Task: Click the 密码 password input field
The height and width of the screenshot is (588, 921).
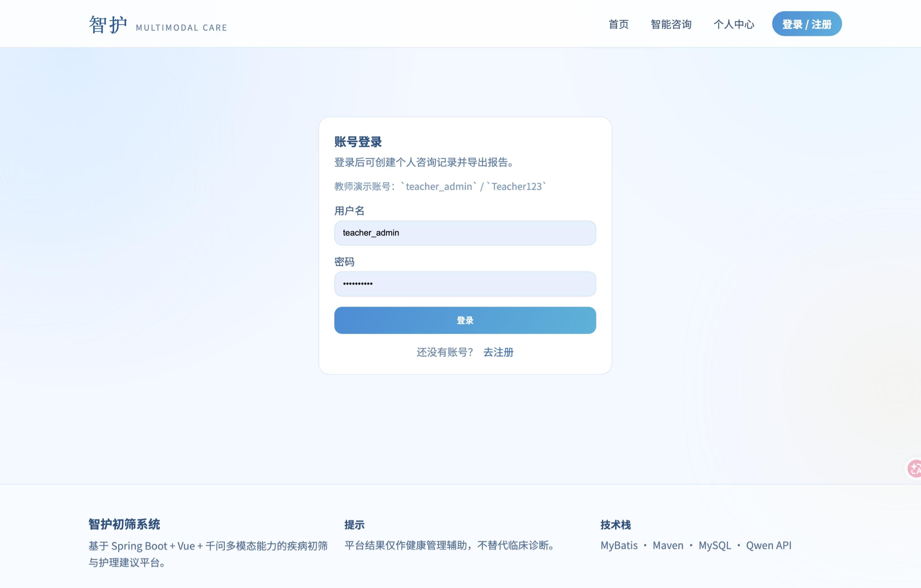Action: (465, 284)
